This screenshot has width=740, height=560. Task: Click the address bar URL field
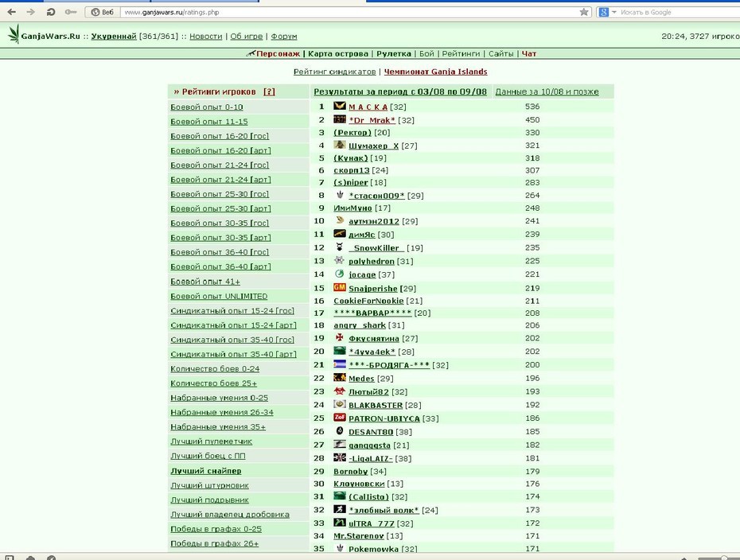[349, 12]
